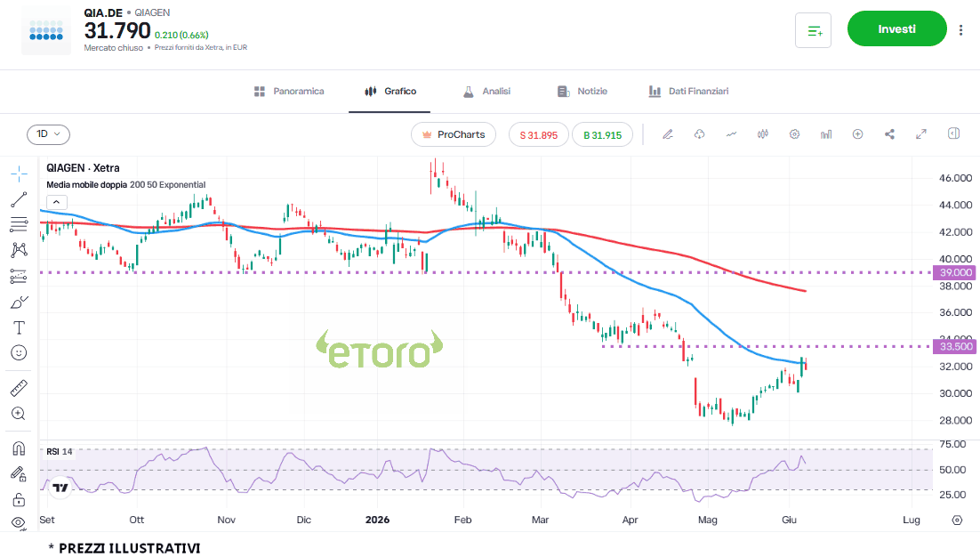Open the Dati Finanziari tab
980x557 pixels.
[688, 92]
